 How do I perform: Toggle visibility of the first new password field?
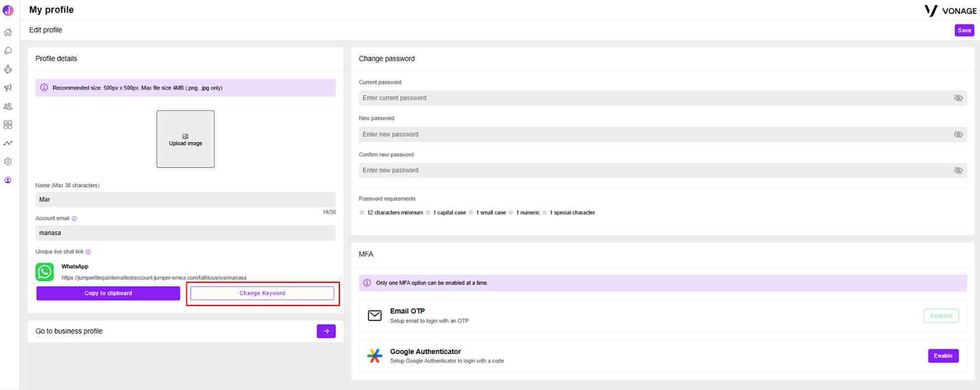(x=958, y=134)
